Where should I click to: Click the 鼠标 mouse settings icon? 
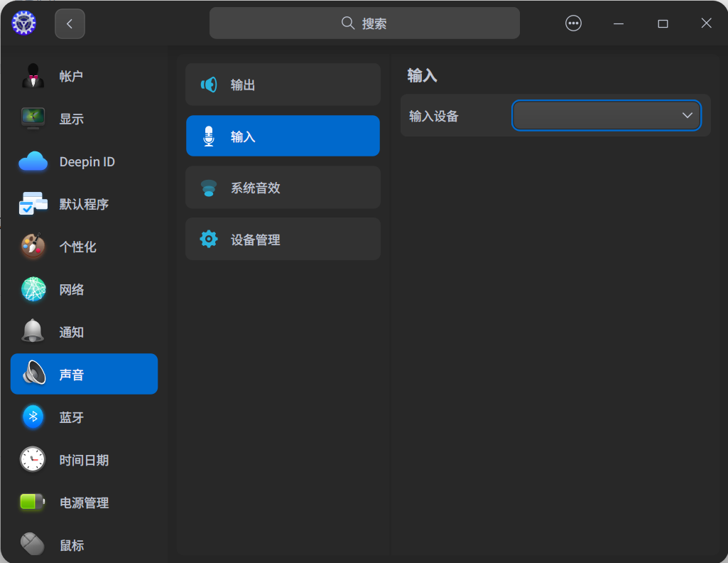click(x=32, y=545)
